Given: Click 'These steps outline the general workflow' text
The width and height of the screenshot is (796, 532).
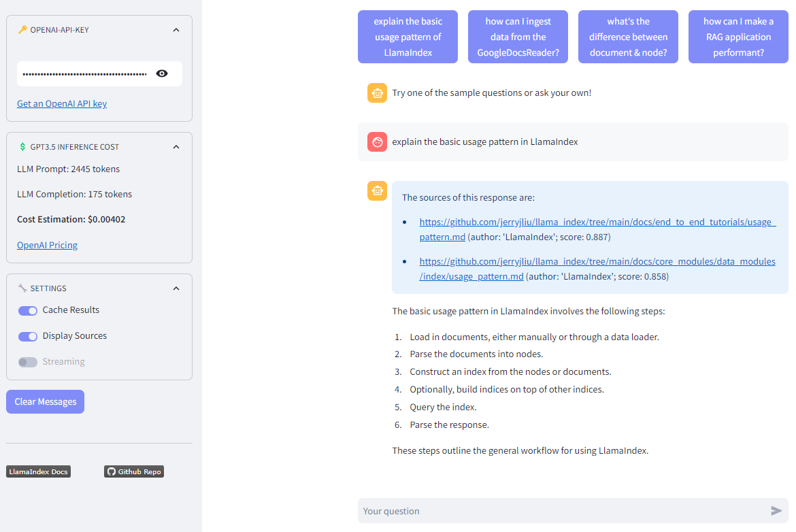Looking at the screenshot, I should 520,451.
